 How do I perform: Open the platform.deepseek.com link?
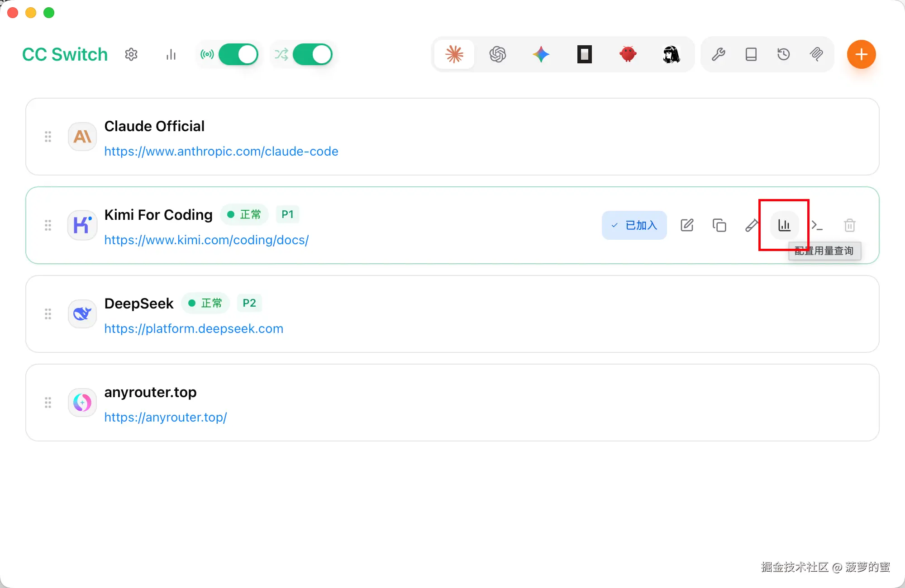tap(194, 328)
